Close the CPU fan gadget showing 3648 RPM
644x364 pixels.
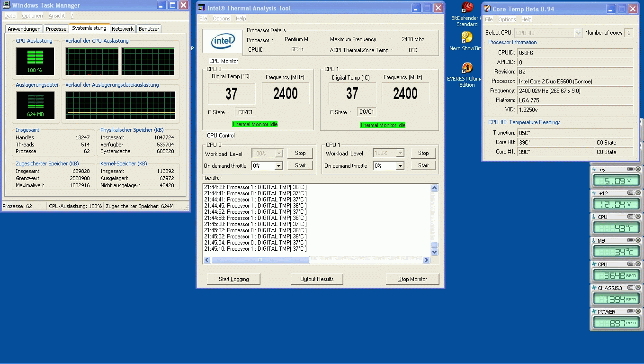(x=638, y=264)
